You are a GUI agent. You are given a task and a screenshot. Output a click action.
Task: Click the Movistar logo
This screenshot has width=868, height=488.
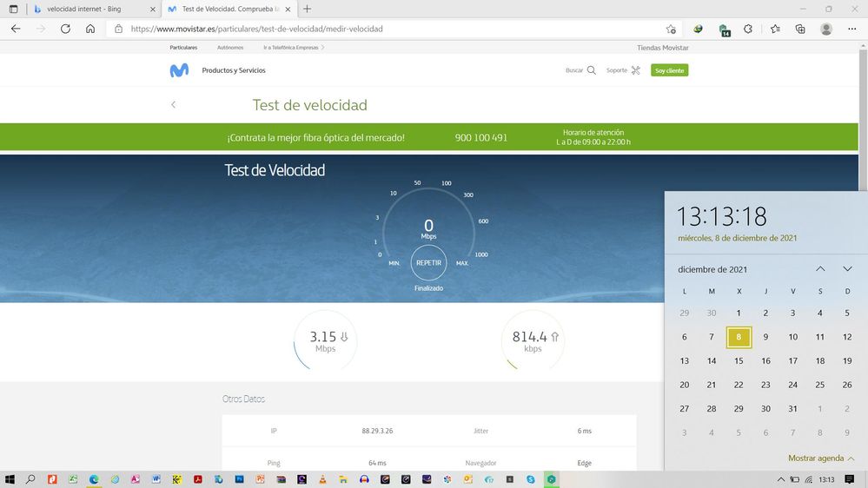click(179, 70)
